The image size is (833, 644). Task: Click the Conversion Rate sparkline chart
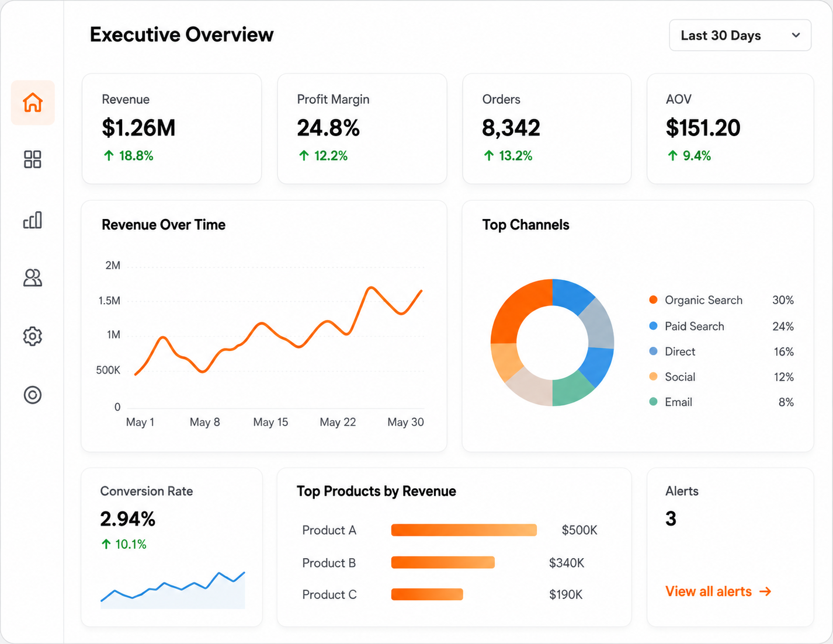click(x=173, y=590)
